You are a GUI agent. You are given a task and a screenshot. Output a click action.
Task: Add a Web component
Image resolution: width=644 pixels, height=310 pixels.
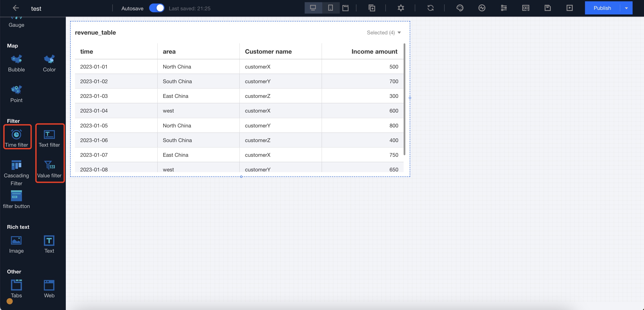click(x=49, y=288)
